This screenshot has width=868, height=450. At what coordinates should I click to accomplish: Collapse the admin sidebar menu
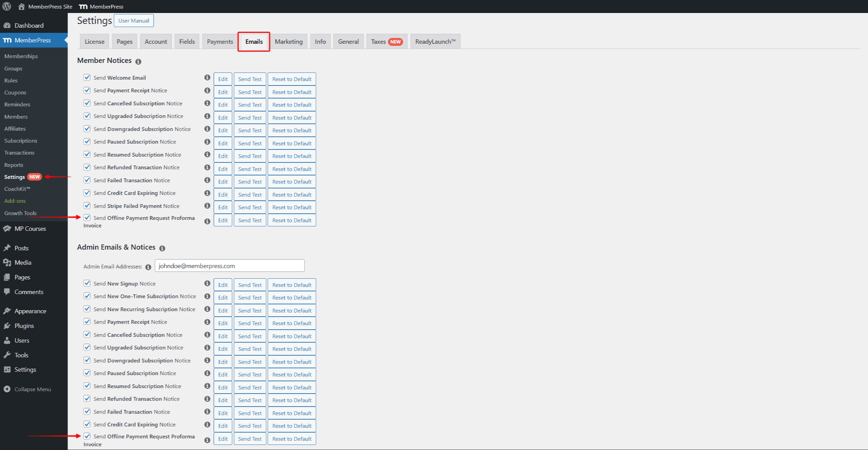(x=32, y=389)
